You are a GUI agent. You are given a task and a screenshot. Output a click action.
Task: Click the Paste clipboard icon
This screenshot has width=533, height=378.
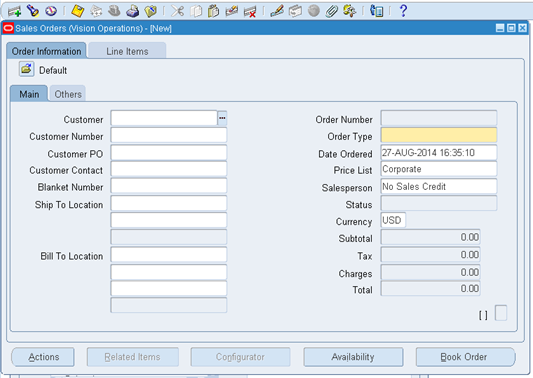point(213,11)
